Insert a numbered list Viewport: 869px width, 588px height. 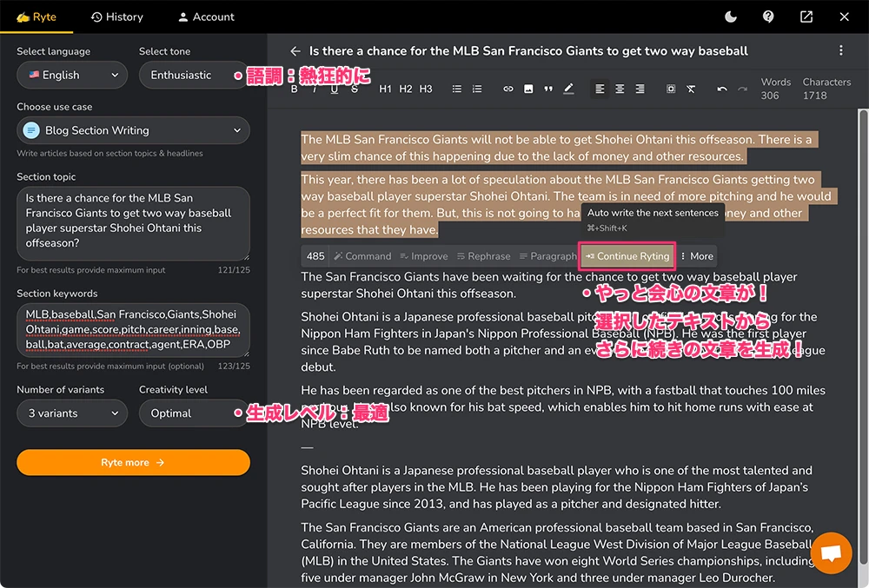pyautogui.click(x=476, y=89)
